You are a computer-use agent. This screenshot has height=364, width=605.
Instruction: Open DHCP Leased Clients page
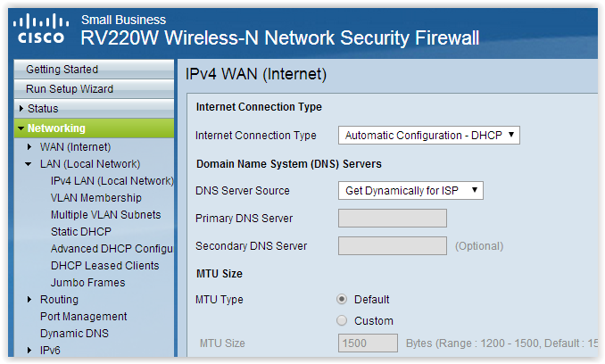105,266
